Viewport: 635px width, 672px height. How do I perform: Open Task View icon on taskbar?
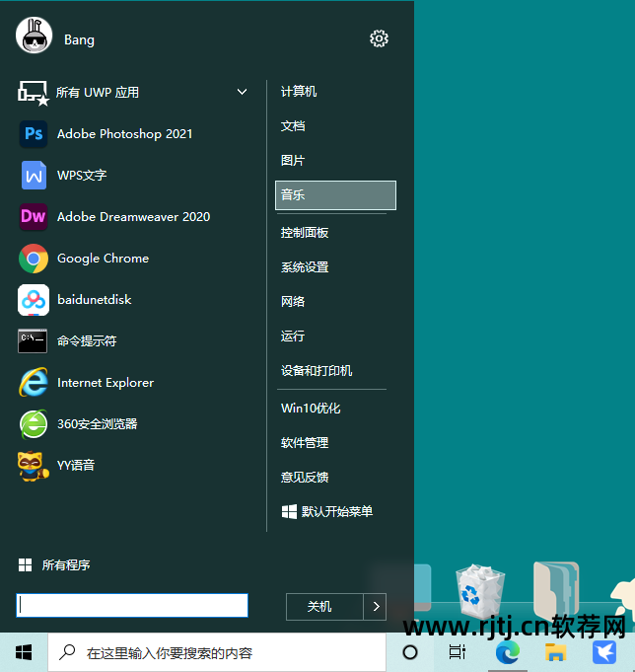pos(457,652)
